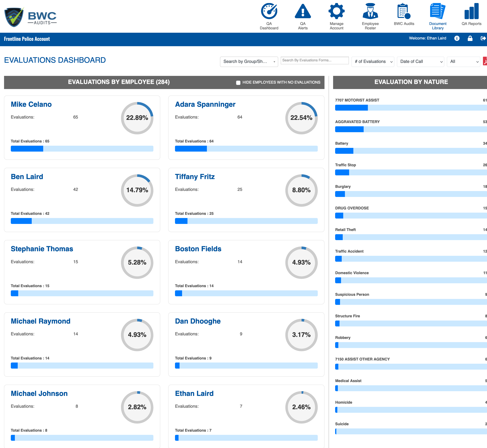
Task: Select the Traffic Accident nature label
Action: coord(349,251)
